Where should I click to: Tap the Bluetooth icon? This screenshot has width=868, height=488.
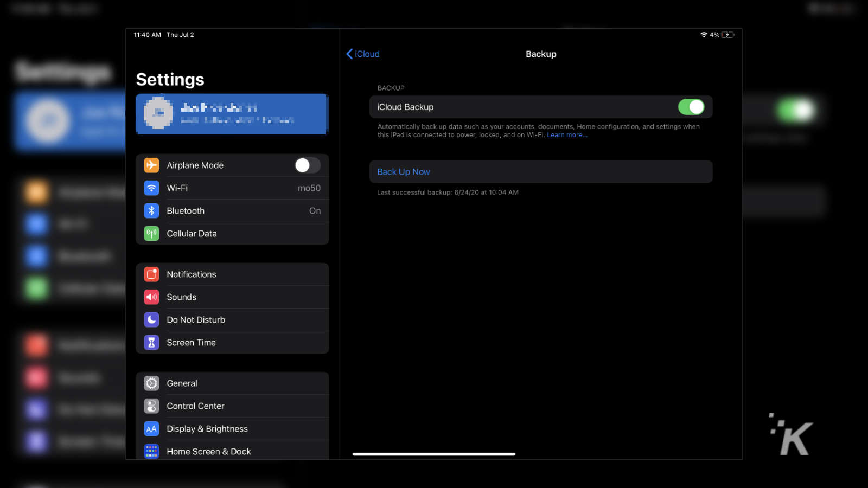click(151, 210)
